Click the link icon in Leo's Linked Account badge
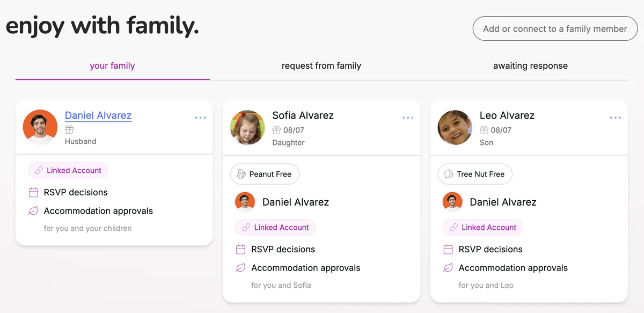The height and width of the screenshot is (313, 644). [x=453, y=228]
